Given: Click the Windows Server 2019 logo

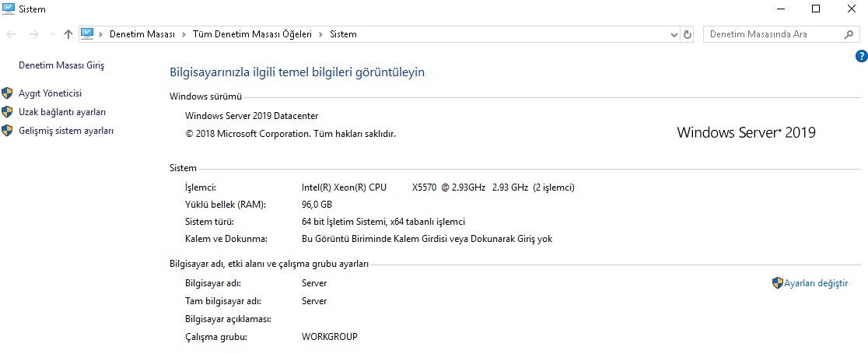Looking at the screenshot, I should (746, 132).
